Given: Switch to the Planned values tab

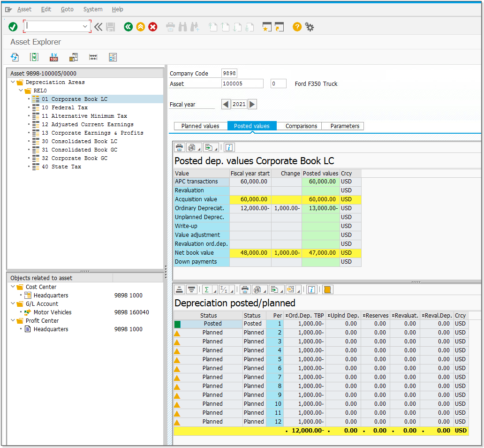Looking at the screenshot, I should tap(200, 126).
